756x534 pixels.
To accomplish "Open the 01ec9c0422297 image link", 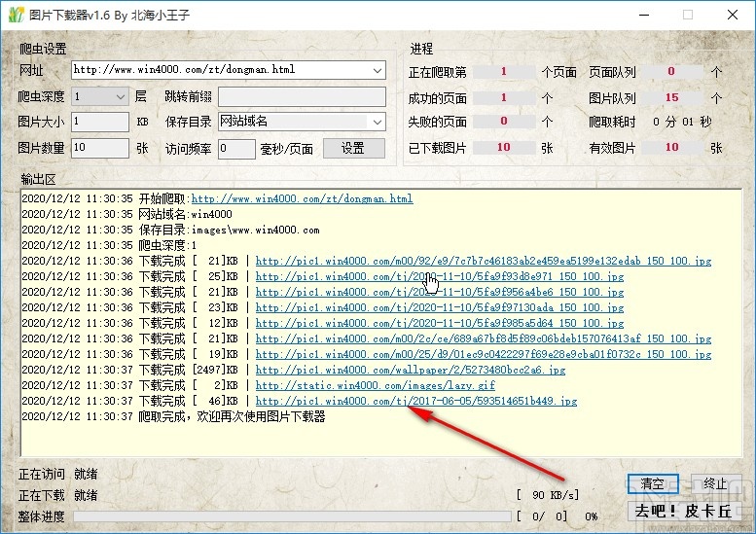I will 484,354.
